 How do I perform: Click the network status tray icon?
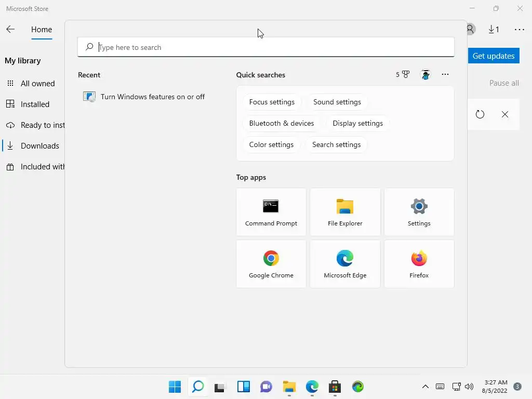pos(456,387)
